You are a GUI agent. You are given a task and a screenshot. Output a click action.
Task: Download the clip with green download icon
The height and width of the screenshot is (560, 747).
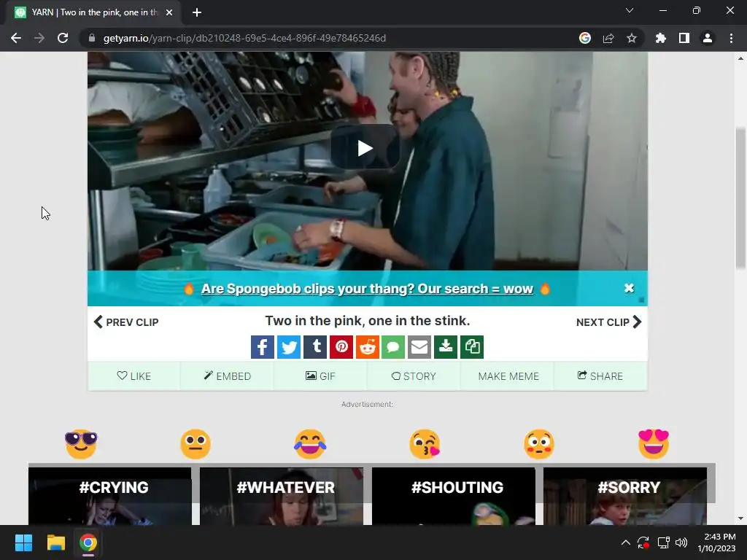click(x=446, y=347)
